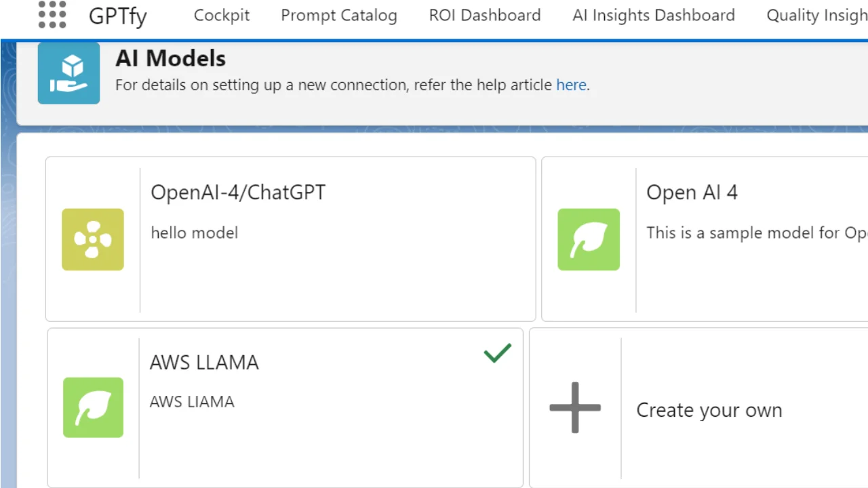Click the green checkmark on AWS LLAMA
The image size is (868, 488).
pyautogui.click(x=497, y=353)
